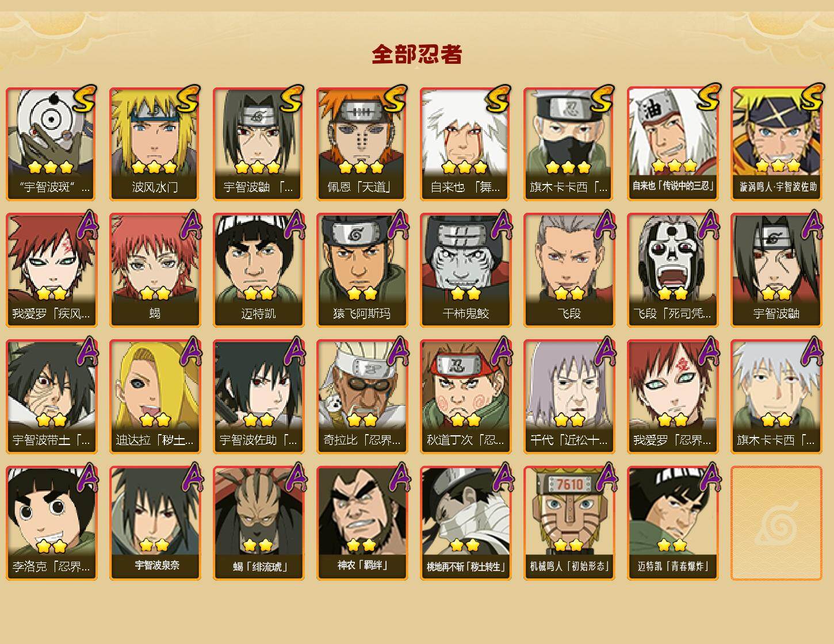Open the 神农「羁绊」 card

click(362, 523)
